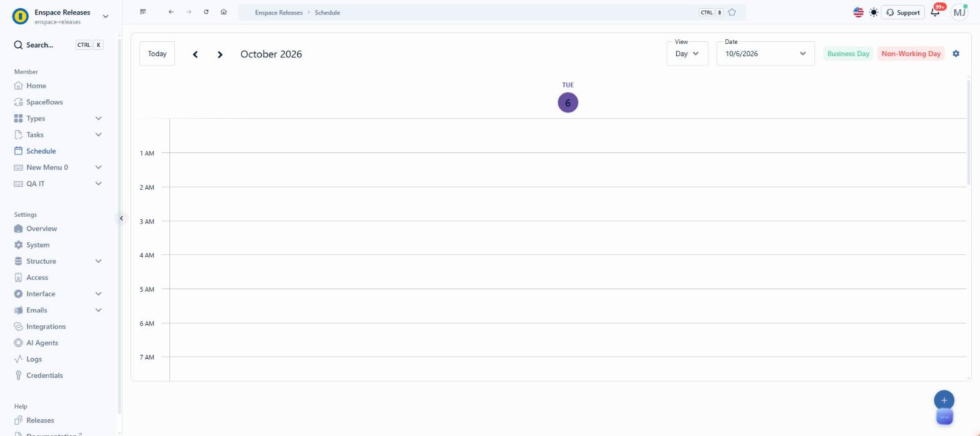Screen dimensions: 980x436
Task: Toggle the sidebar layout icon in the top bar
Action: [143, 12]
